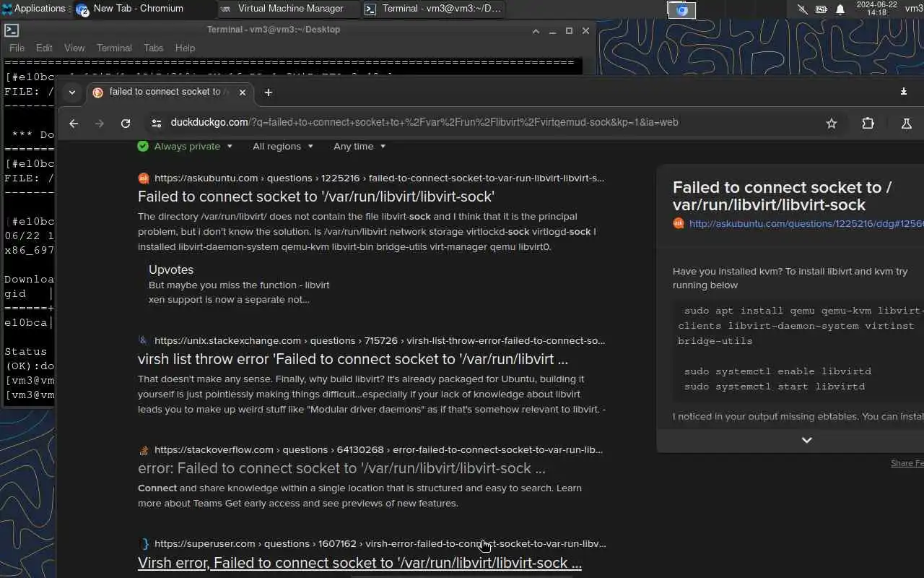
Task: Bookmark this page with the star icon
Action: coord(832,124)
